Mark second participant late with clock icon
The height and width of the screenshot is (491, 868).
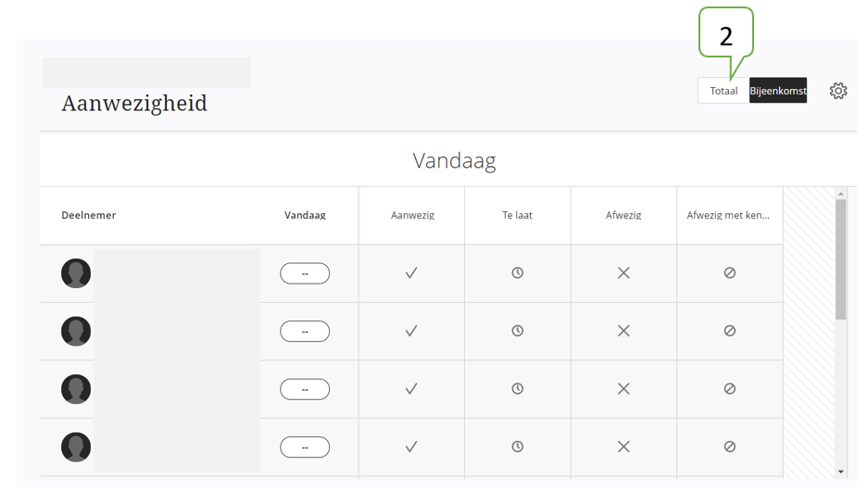517,331
